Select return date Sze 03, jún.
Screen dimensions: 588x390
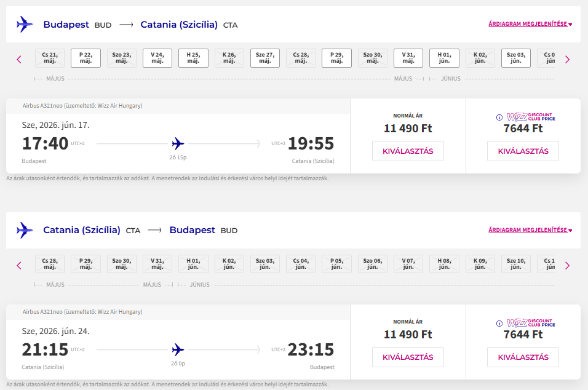tap(265, 264)
